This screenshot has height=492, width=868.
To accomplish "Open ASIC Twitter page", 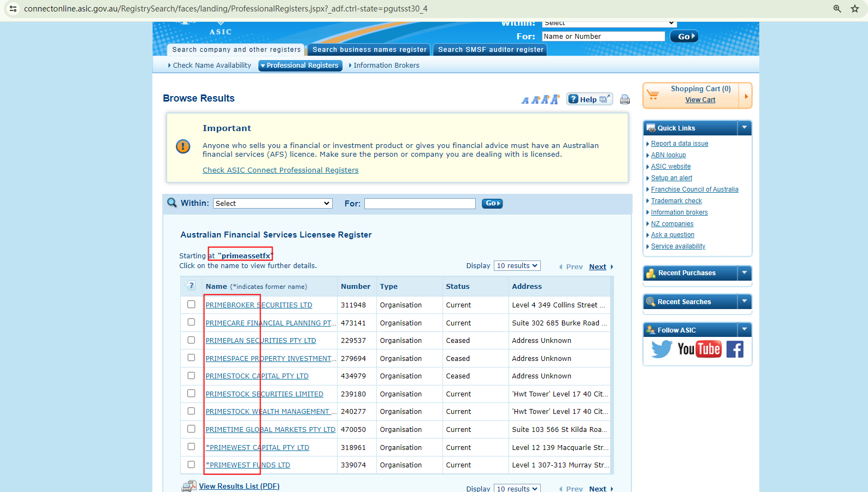I will (662, 349).
